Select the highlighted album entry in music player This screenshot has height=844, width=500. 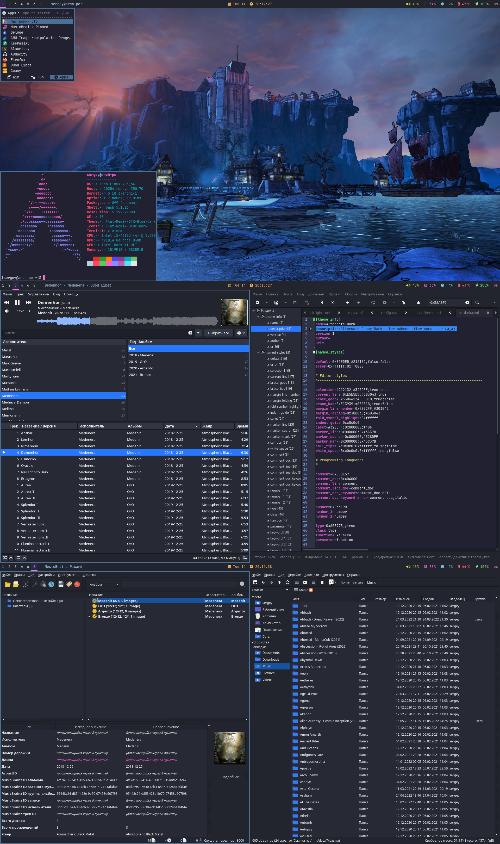point(188,349)
